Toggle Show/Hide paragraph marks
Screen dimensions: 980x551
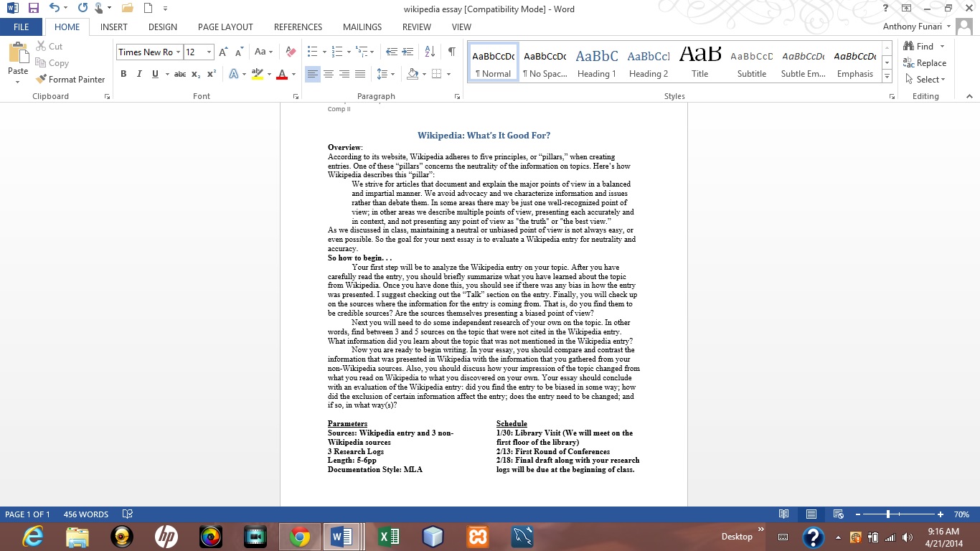[x=451, y=52]
